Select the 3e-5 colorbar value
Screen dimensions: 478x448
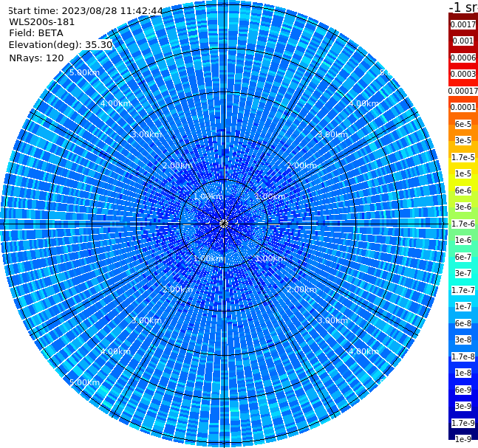pyautogui.click(x=463, y=140)
